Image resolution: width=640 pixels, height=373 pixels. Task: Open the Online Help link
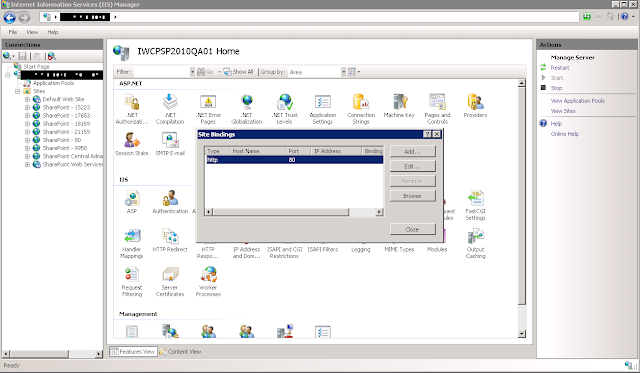coord(564,134)
